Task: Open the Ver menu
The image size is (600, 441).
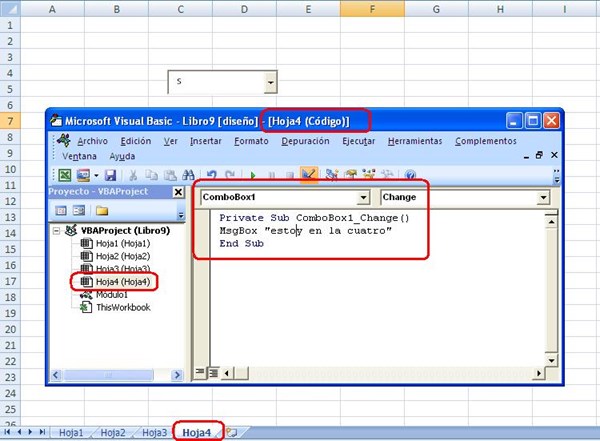Action: click(171, 141)
